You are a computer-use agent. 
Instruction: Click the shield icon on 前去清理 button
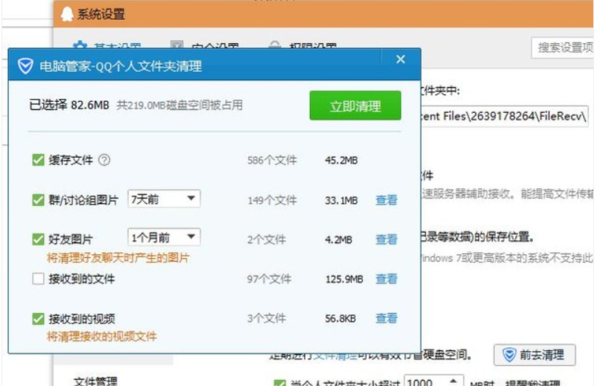(509, 355)
